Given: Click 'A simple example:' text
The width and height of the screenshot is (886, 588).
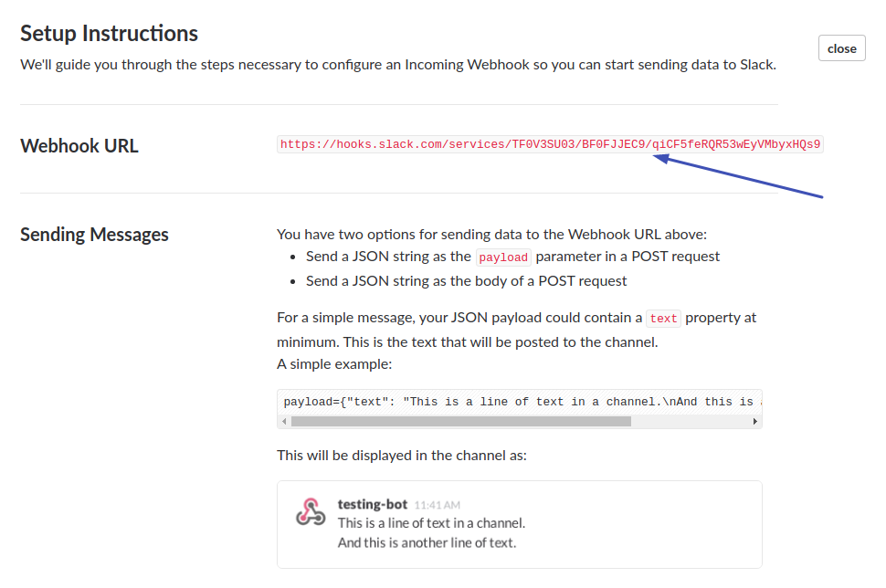Looking at the screenshot, I should (334, 363).
